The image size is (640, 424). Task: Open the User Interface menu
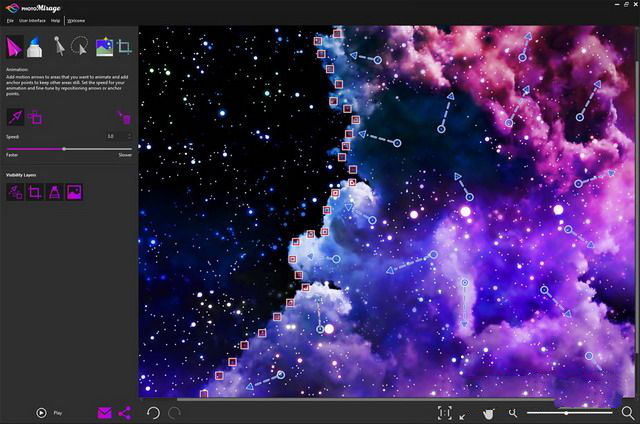pyautogui.click(x=33, y=20)
